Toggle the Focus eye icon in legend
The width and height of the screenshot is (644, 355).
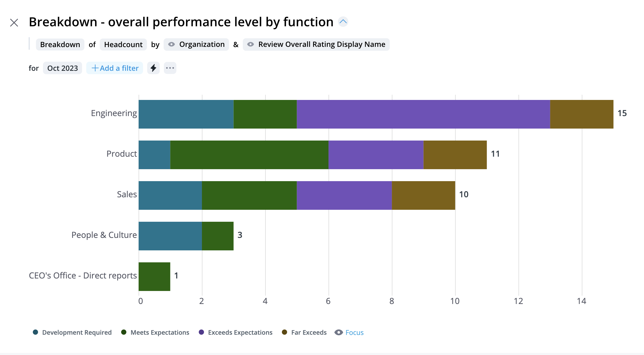339,333
